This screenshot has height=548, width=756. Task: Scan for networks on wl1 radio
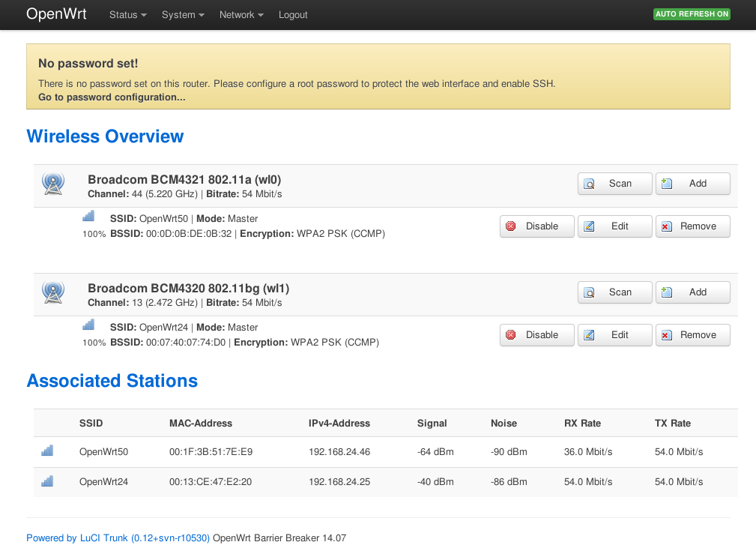pyautogui.click(x=614, y=292)
